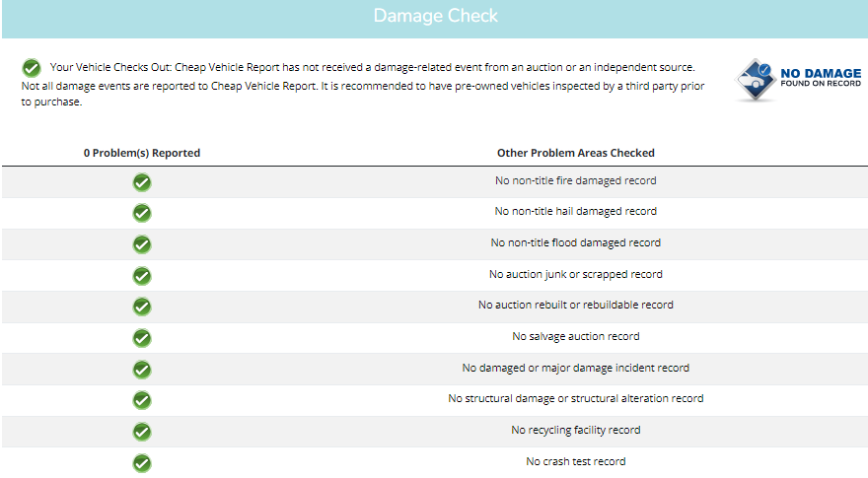Click checkmark for non-title fire damaged record
Screen dimensions: 868x478
(x=142, y=182)
